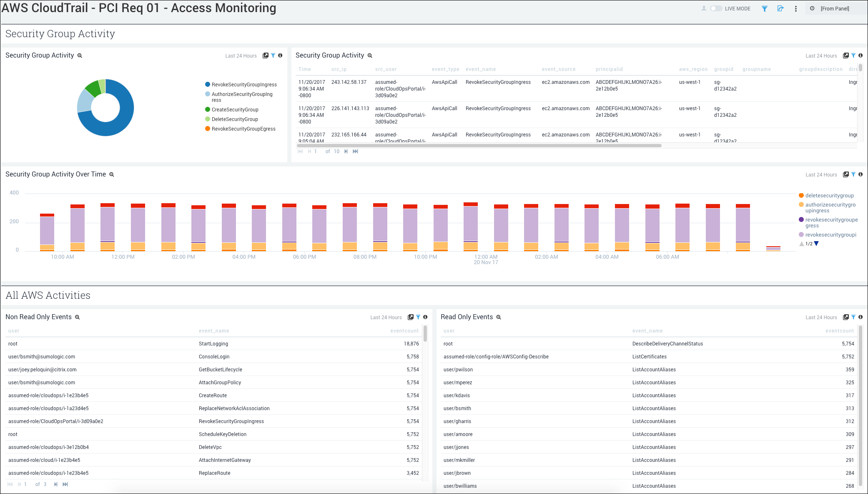Viewport: 868px width, 494px height.
Task: Open the filter icon on Security Group Activity table
Action: tap(853, 55)
